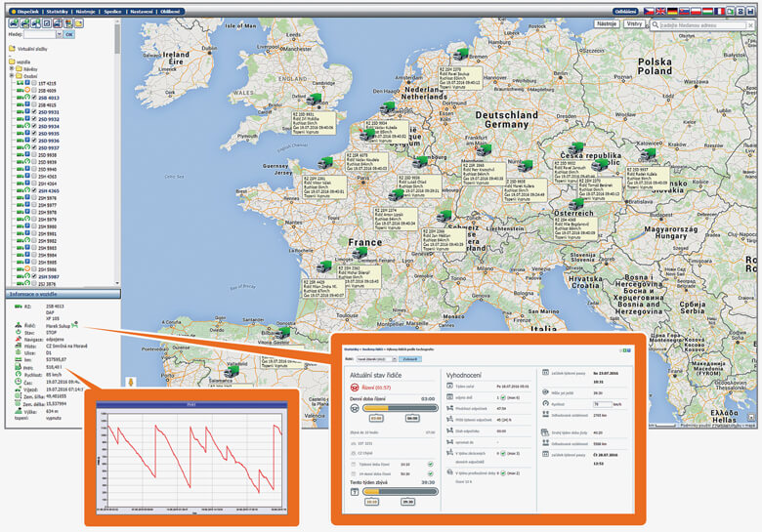The image size is (762, 532).
Task: Switch language with the Hungarian flag
Action: point(707,11)
